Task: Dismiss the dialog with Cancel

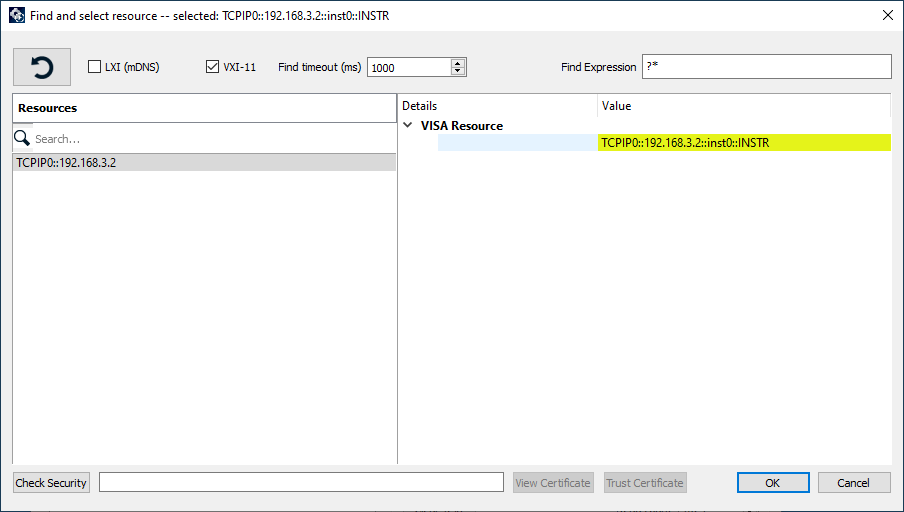Action: click(853, 483)
